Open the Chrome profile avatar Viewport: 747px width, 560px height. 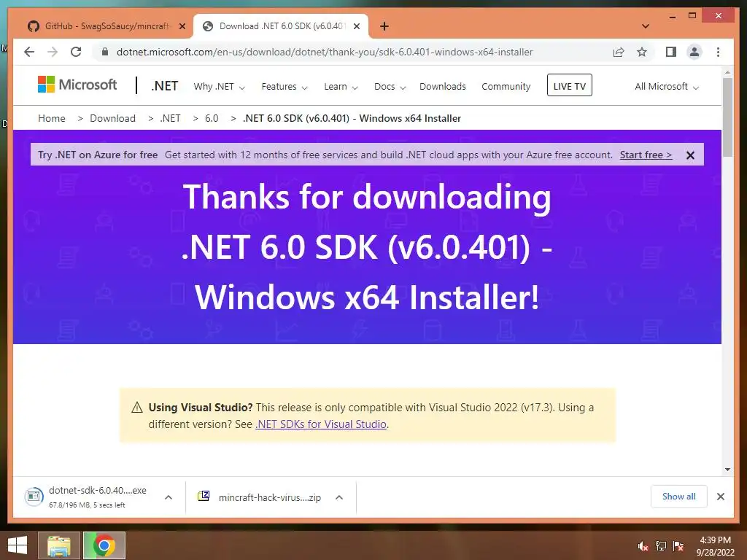click(694, 52)
